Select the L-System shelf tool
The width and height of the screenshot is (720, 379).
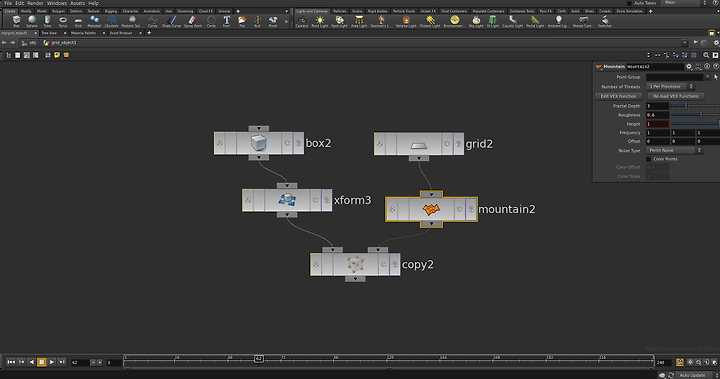click(112, 21)
